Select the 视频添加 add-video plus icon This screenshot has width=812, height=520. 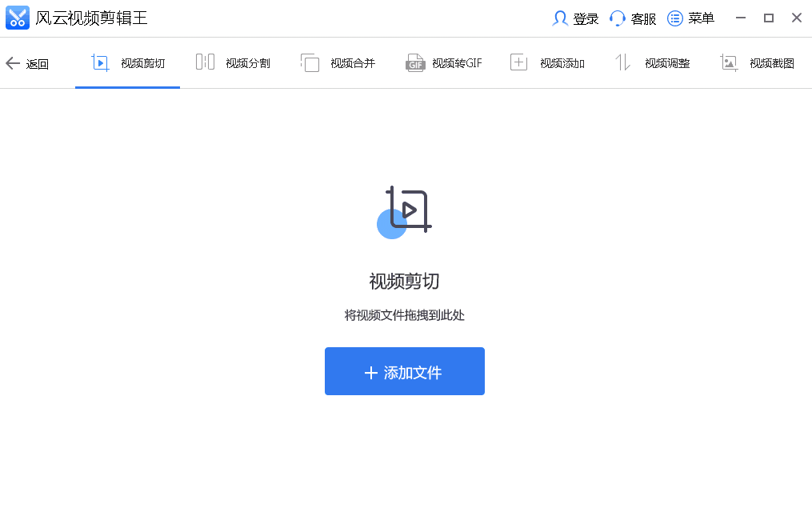coord(518,62)
